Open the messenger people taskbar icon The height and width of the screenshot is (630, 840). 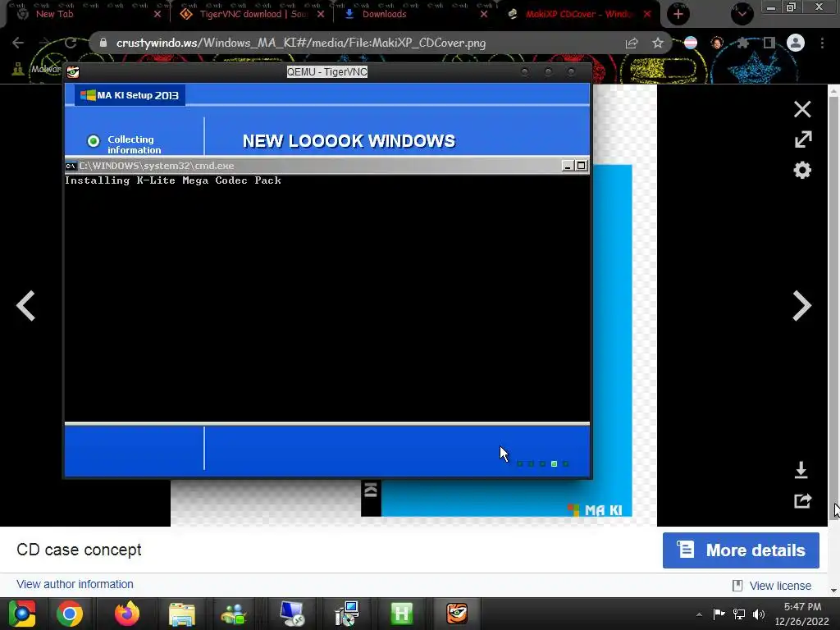234,614
